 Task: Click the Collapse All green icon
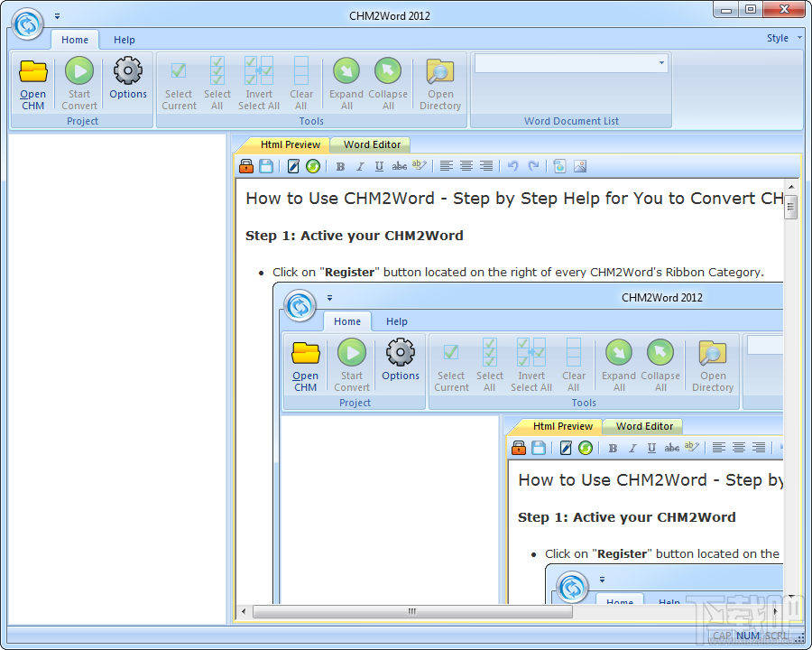coord(388,70)
